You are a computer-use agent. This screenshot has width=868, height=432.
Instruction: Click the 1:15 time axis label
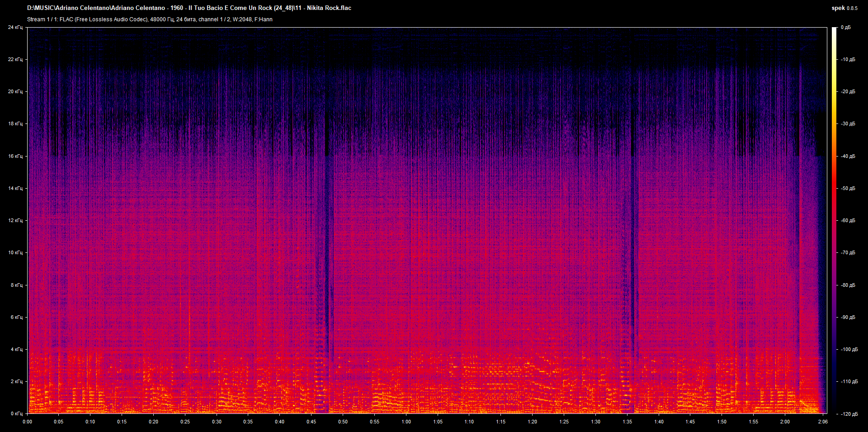pos(501,422)
